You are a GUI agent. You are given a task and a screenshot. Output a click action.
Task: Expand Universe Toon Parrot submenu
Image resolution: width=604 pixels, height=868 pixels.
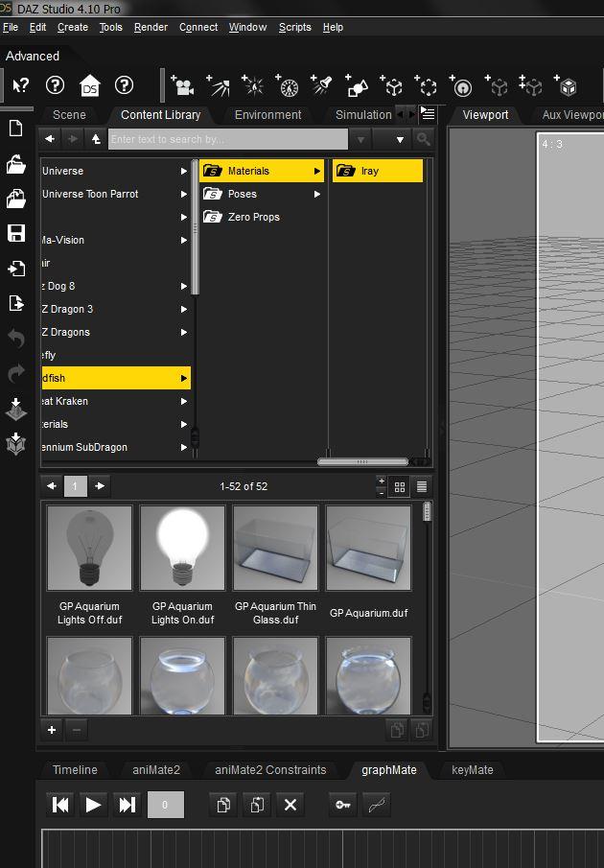coord(184,195)
